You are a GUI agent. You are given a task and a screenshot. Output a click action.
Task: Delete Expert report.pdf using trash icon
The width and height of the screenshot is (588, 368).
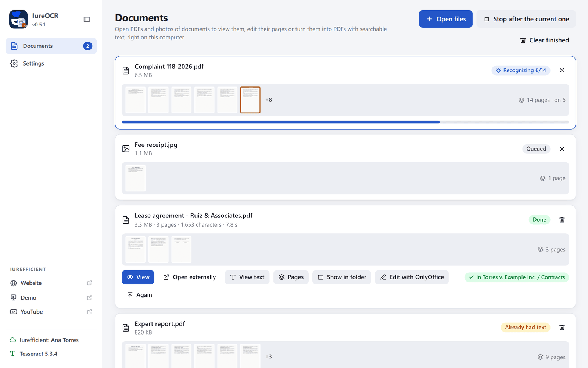[x=562, y=327]
